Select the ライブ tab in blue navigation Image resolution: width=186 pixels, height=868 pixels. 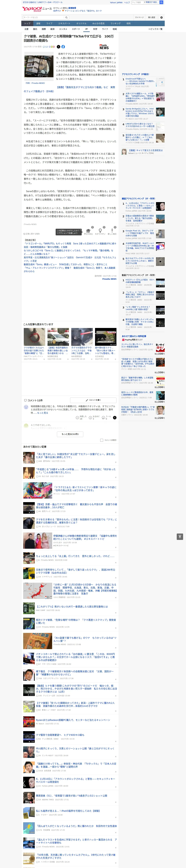point(49,24)
